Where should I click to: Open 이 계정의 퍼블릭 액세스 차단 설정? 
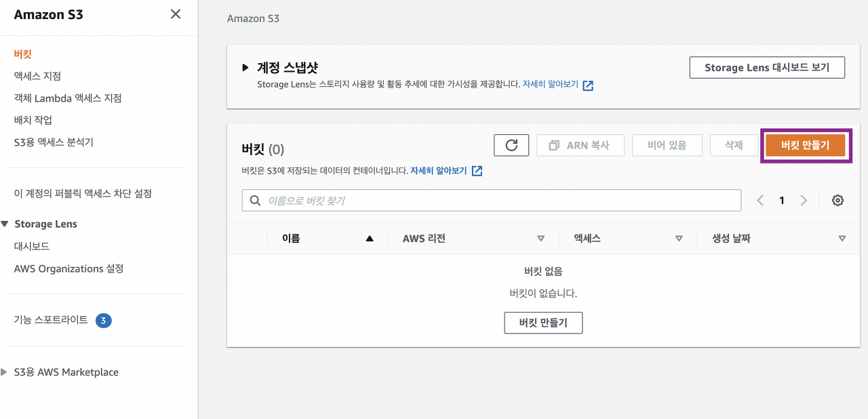pos(83,194)
